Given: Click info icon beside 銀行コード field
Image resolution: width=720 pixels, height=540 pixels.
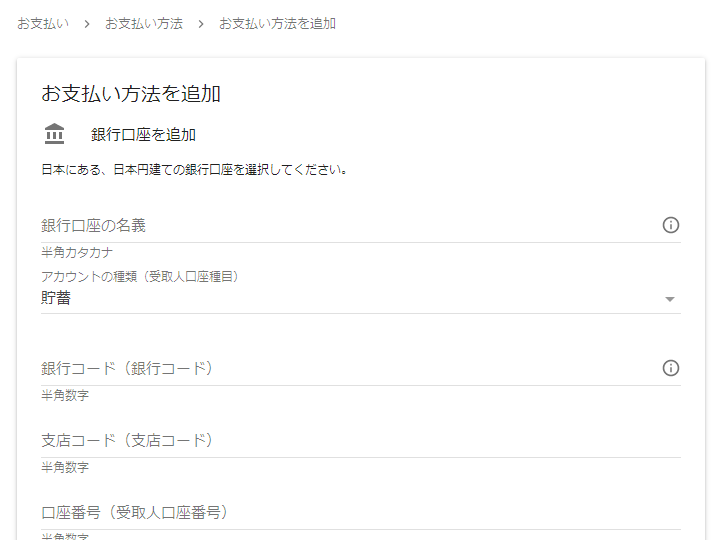Looking at the screenshot, I should [670, 368].
